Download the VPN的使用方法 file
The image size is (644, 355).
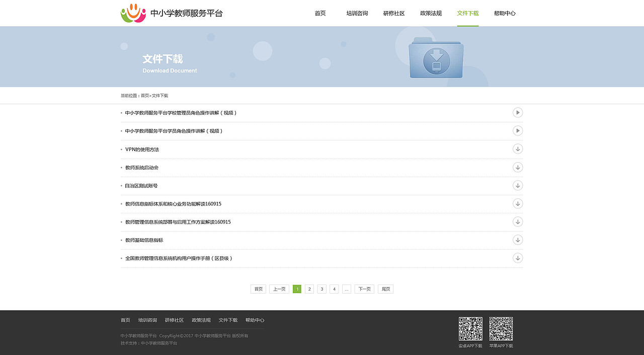[518, 149]
